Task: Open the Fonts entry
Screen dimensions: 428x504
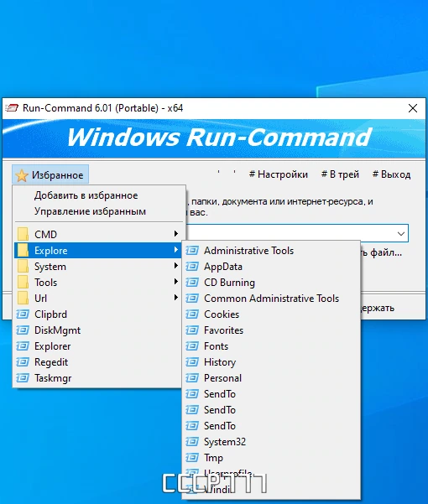Action: click(271, 346)
